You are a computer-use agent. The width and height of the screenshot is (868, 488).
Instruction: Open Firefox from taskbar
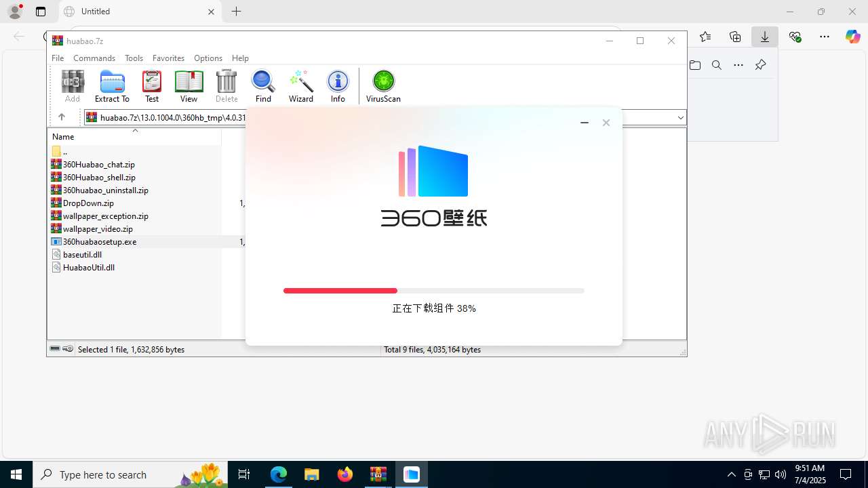point(345,474)
